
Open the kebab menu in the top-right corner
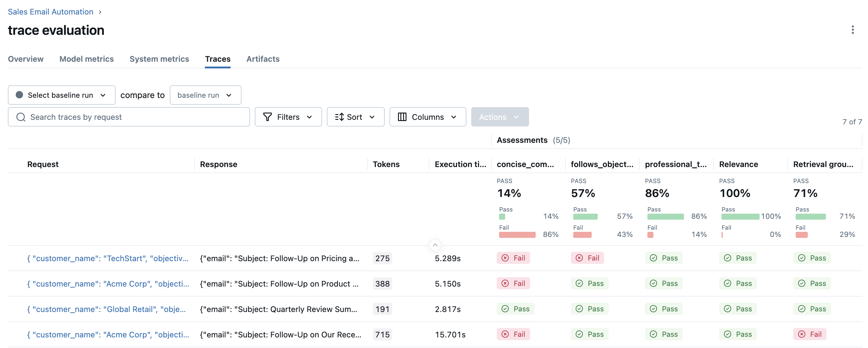pyautogui.click(x=853, y=30)
